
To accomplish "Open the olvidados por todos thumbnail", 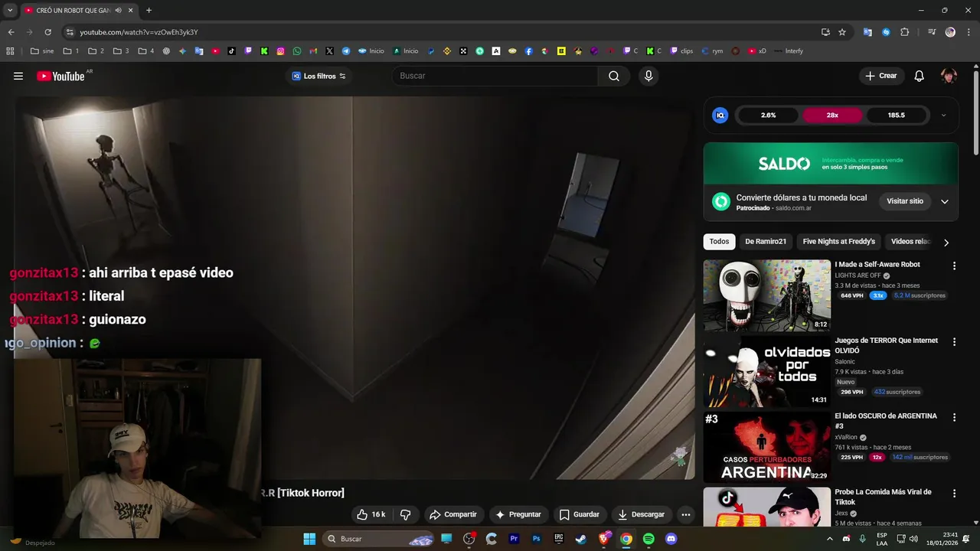I will (767, 371).
